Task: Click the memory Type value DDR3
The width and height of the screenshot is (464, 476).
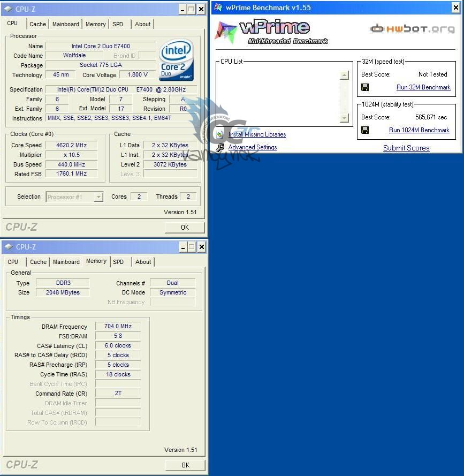Action: tap(63, 283)
